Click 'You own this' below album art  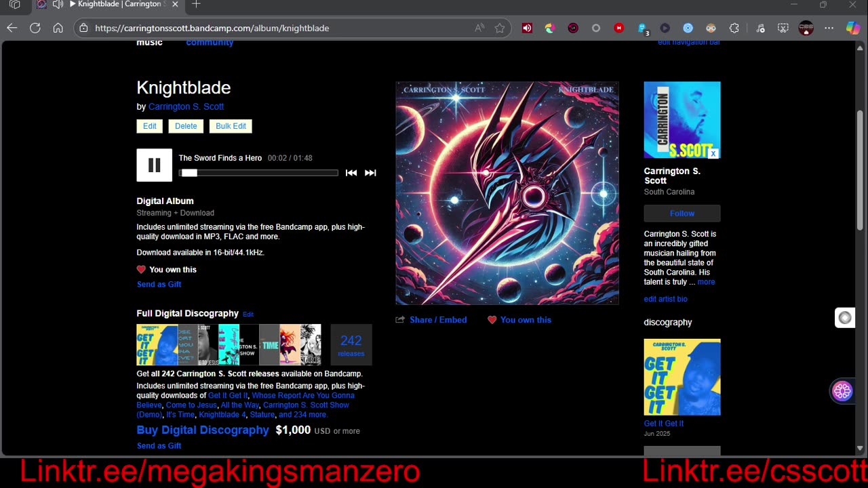point(526,320)
